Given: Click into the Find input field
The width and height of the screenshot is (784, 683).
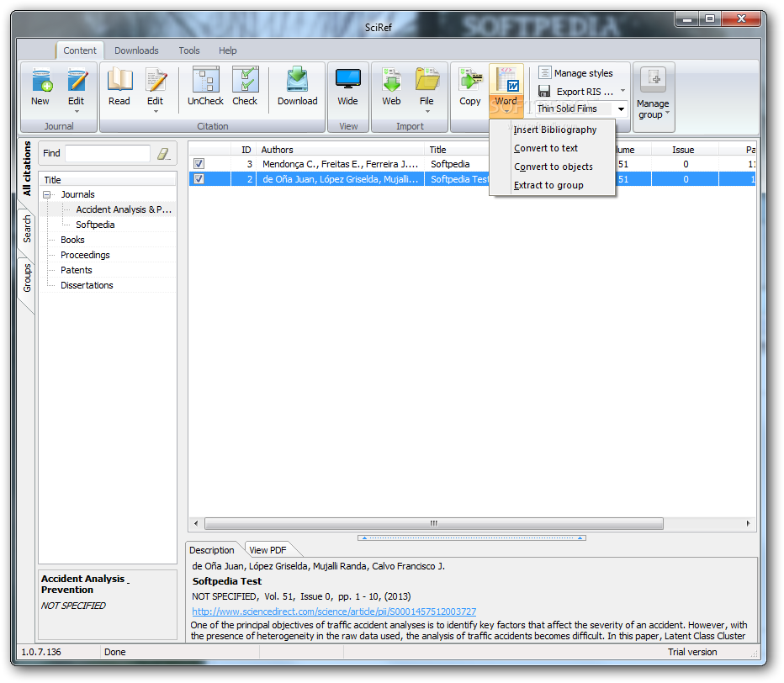Looking at the screenshot, I should 108,153.
